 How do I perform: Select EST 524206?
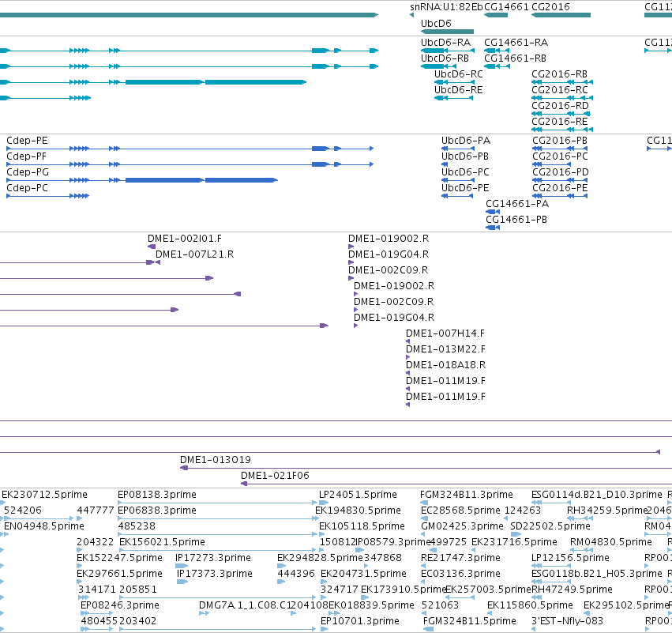tap(23, 511)
